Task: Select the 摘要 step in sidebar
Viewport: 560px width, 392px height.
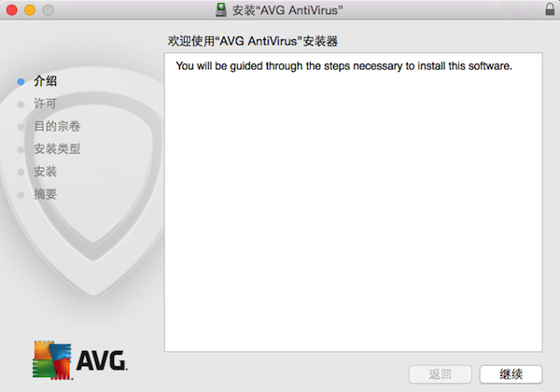Action: pos(46,194)
